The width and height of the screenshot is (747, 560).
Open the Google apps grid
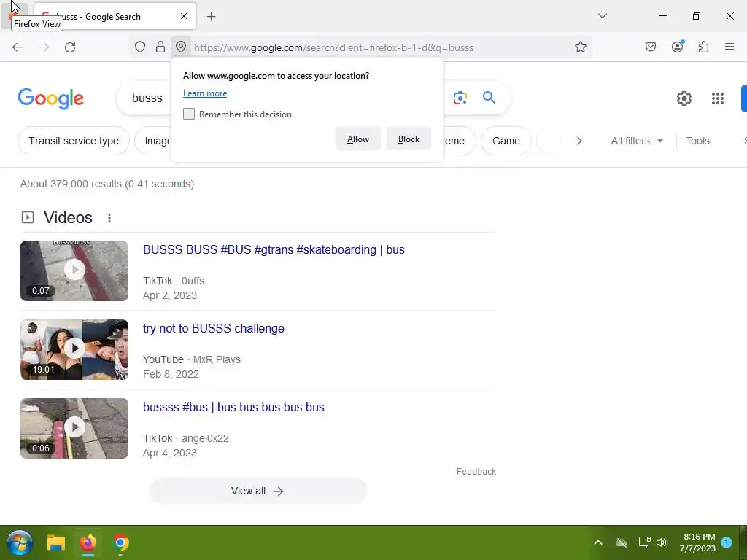click(718, 98)
